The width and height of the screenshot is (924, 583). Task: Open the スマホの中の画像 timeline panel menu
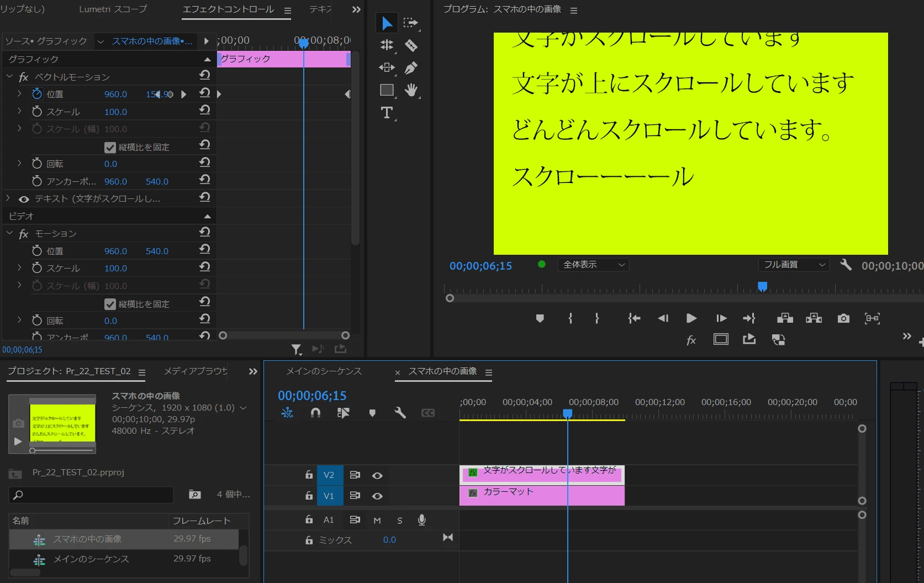[489, 372]
